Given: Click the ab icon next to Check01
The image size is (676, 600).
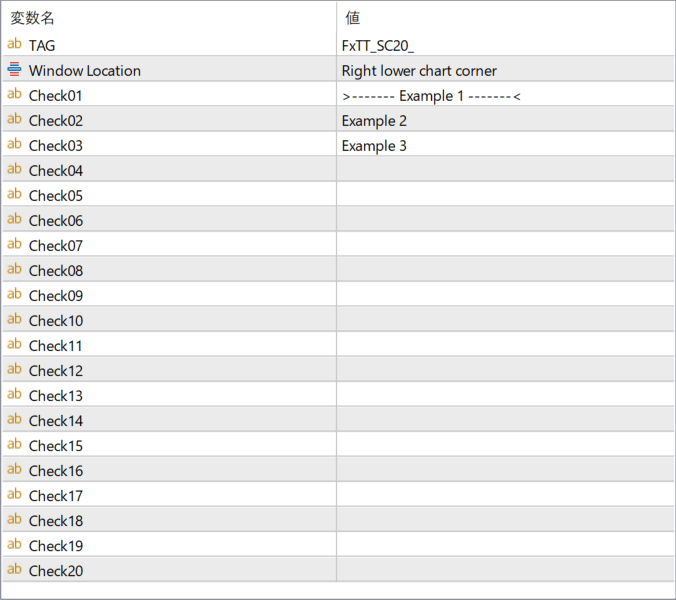Looking at the screenshot, I should click(x=14, y=95).
